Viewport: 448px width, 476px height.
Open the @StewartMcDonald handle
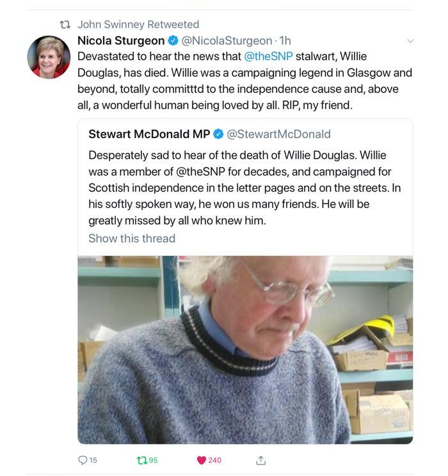tap(278, 134)
